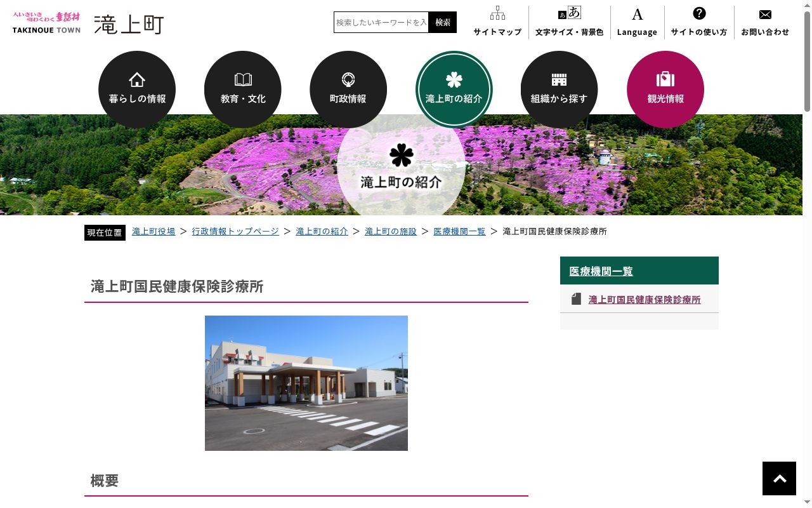Screen dimensions: 812x508
Task: Open 医療機関一覧 sidebar heading link
Action: (x=601, y=271)
